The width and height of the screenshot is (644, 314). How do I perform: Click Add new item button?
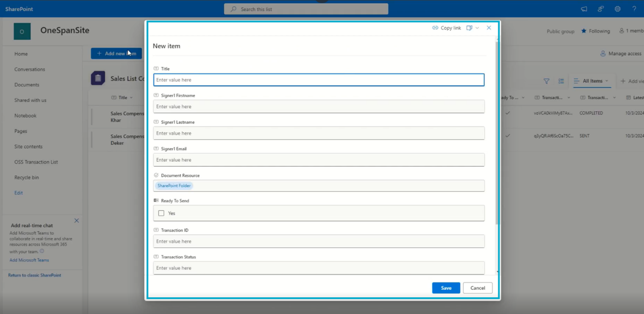116,54
